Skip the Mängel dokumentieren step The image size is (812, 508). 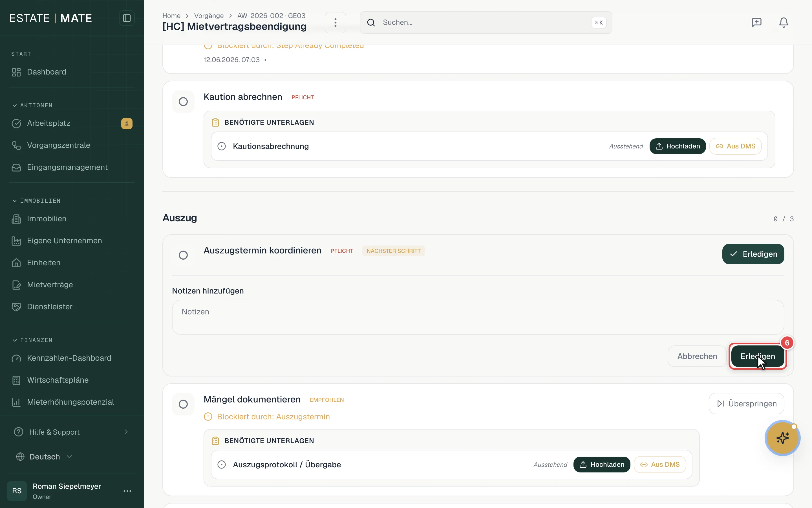[746, 404]
